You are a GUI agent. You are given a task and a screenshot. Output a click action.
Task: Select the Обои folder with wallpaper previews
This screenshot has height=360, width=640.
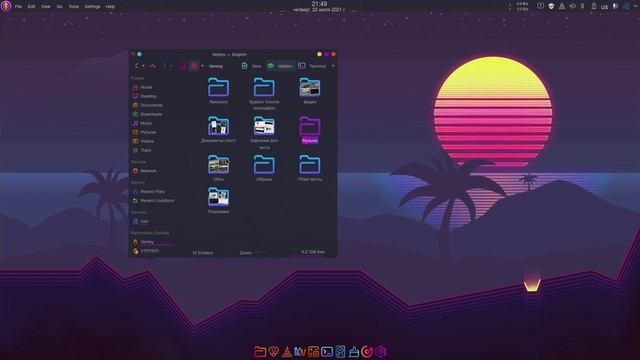pyautogui.click(x=218, y=168)
